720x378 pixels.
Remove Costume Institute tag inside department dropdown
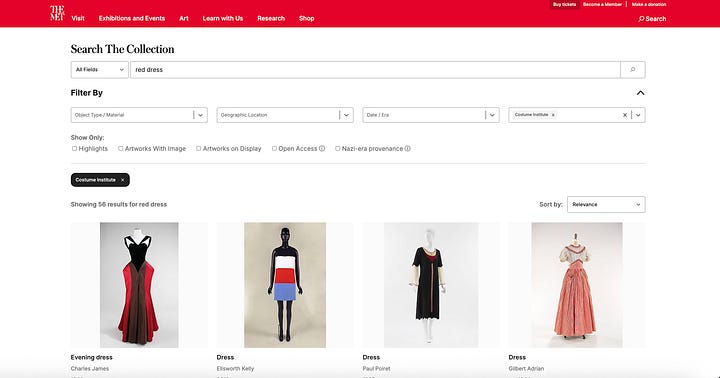553,115
